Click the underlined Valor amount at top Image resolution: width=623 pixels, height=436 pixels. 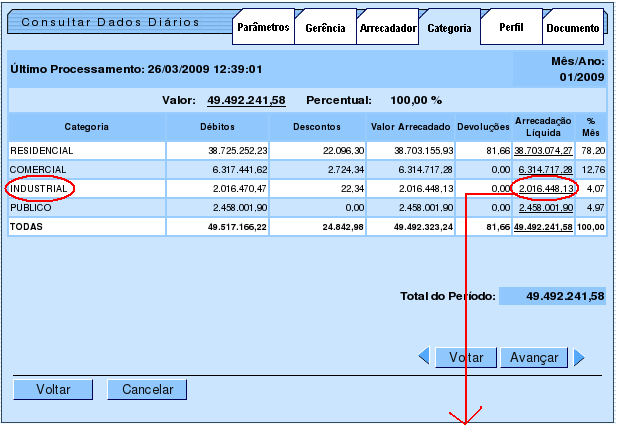(247, 100)
